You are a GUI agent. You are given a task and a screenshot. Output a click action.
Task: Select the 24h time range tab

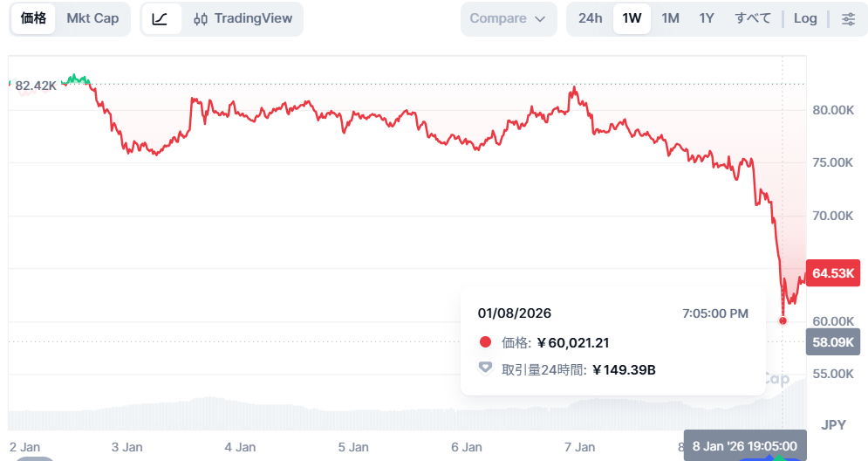coord(590,18)
